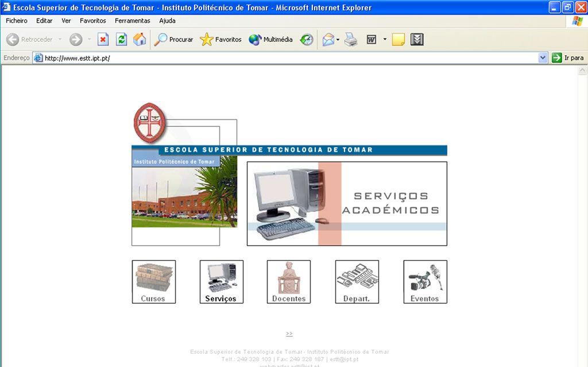Open the Multimédia toolbar button
The height and width of the screenshot is (367, 588).
point(270,40)
